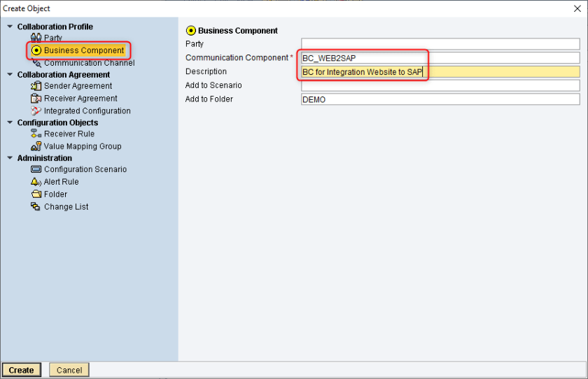Collapse the Collaboration Agreement section

click(x=10, y=74)
